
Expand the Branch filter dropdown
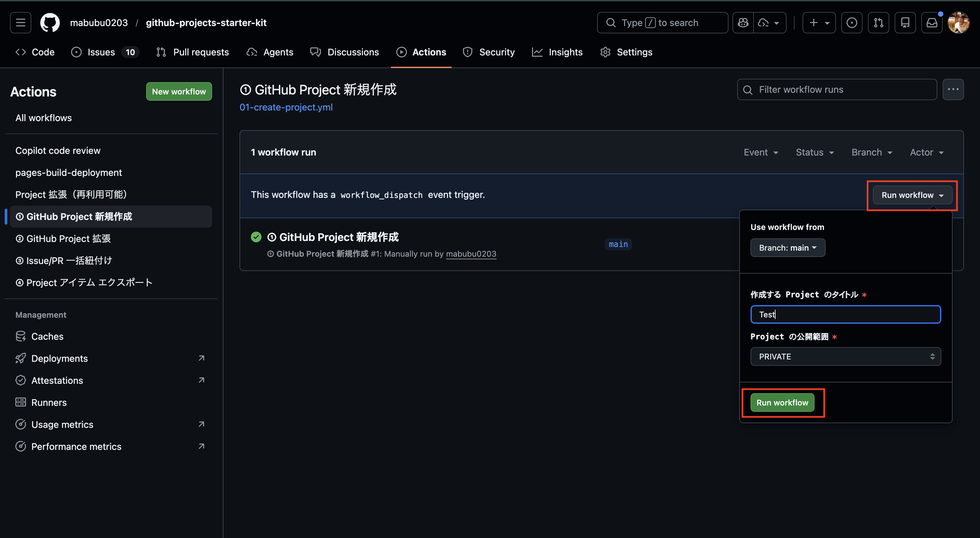pyautogui.click(x=872, y=153)
